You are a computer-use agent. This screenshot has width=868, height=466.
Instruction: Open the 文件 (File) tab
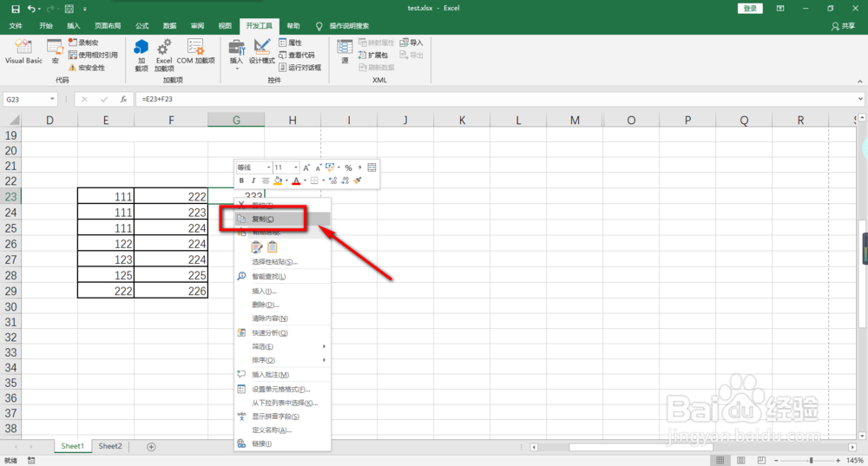pyautogui.click(x=16, y=26)
